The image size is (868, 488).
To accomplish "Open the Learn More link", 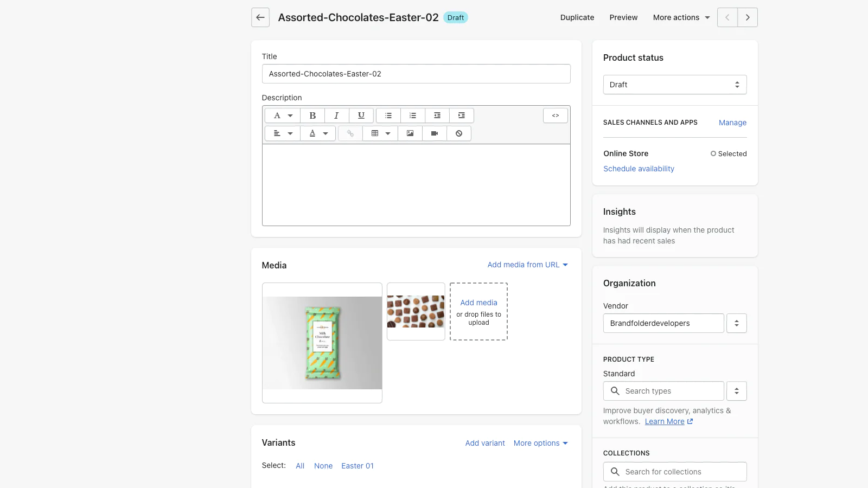I will 669,421.
